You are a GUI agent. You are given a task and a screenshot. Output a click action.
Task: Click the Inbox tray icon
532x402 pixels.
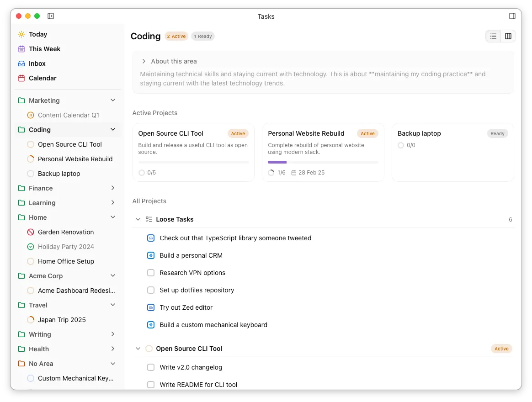(x=21, y=63)
